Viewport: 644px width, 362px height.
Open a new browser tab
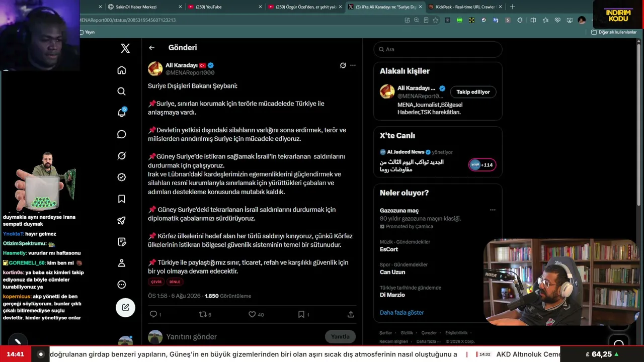pyautogui.click(x=512, y=7)
